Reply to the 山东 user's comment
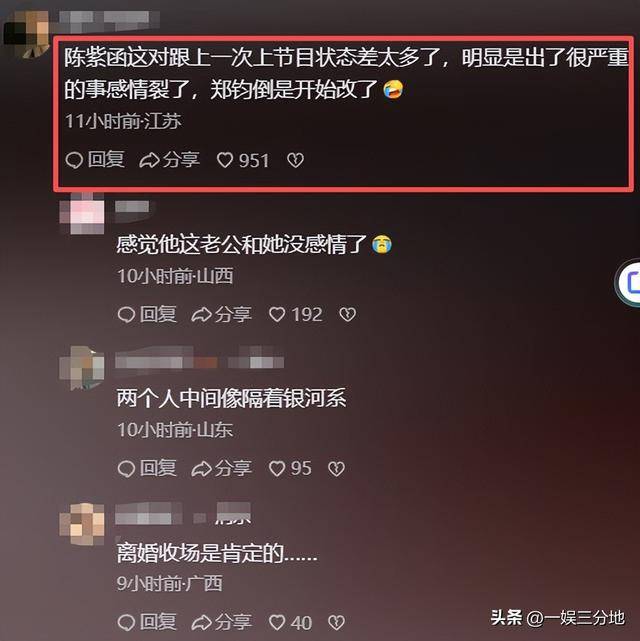Image resolution: width=640 pixels, height=641 pixels. point(147,468)
